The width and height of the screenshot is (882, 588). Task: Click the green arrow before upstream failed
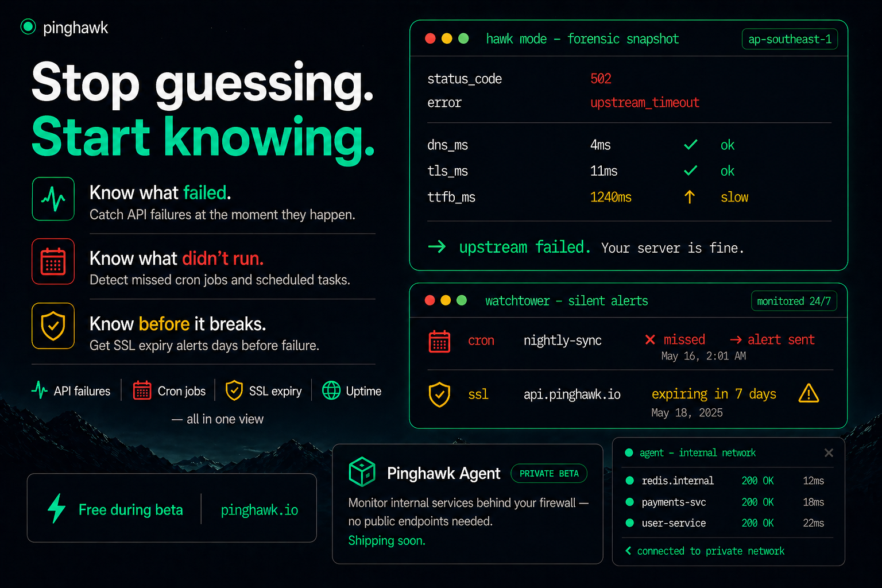[437, 247]
